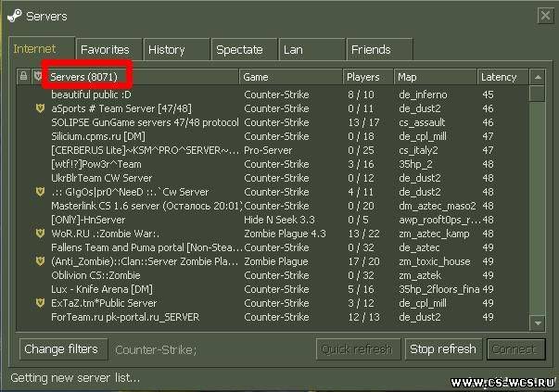Click the 'Counter-Strike;' filter summary text
Screen dimensions: 559x392
[156, 350]
